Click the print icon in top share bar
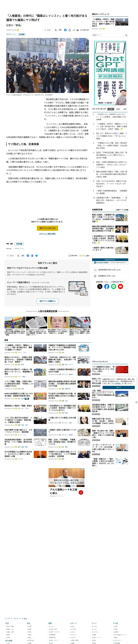This screenshot has width=138, height=644. pyautogui.click(x=77, y=30)
